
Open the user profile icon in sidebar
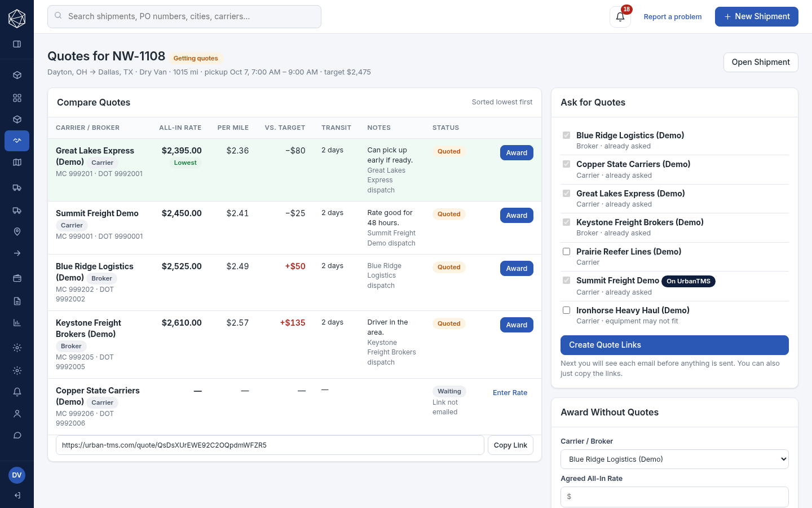point(17,414)
